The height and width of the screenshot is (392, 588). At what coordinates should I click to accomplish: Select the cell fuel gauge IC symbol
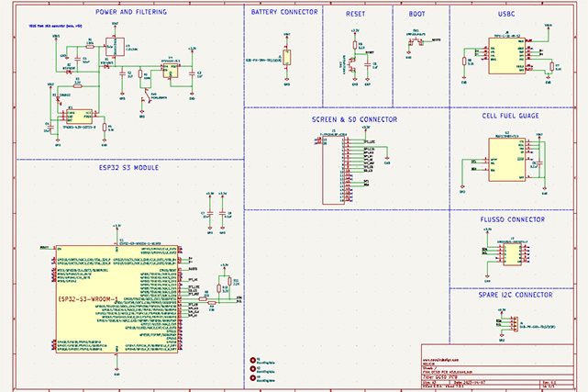[505, 162]
